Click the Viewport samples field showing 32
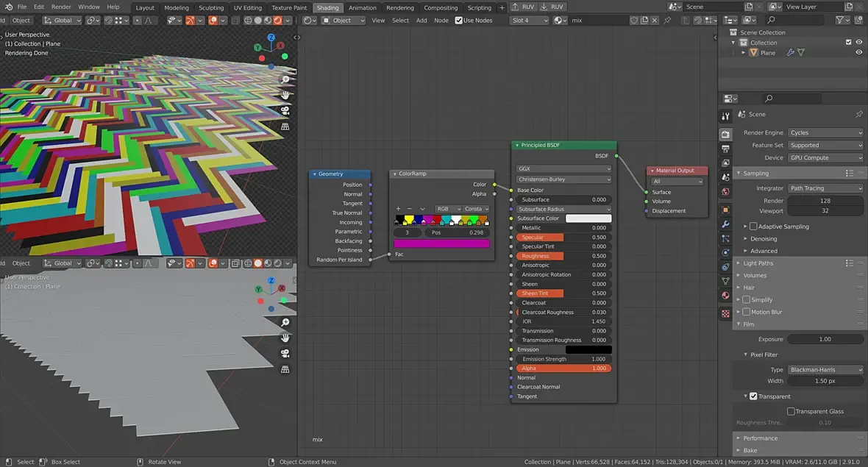The height and width of the screenshot is (467, 868). (x=825, y=211)
